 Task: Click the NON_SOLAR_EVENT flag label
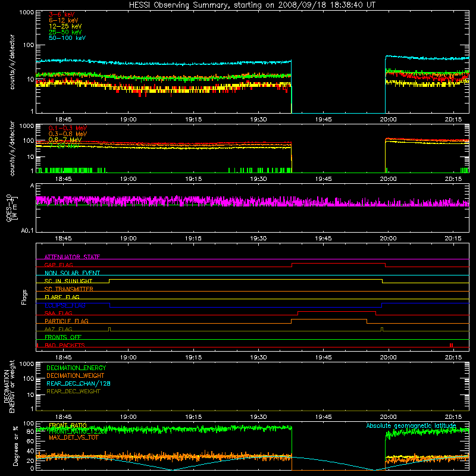[x=72, y=273]
